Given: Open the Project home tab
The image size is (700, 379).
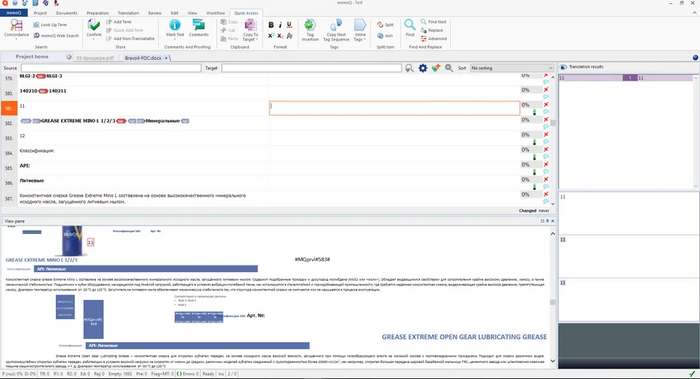Looking at the screenshot, I should pos(32,57).
